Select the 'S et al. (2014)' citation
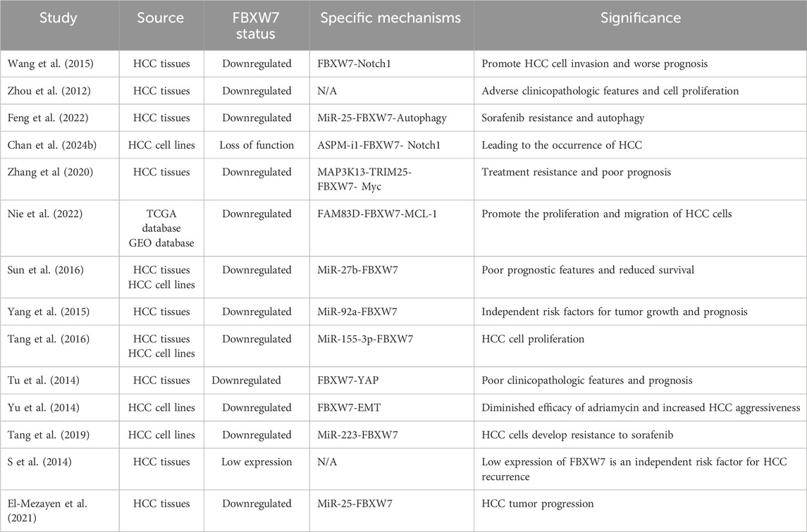 (x=39, y=462)
